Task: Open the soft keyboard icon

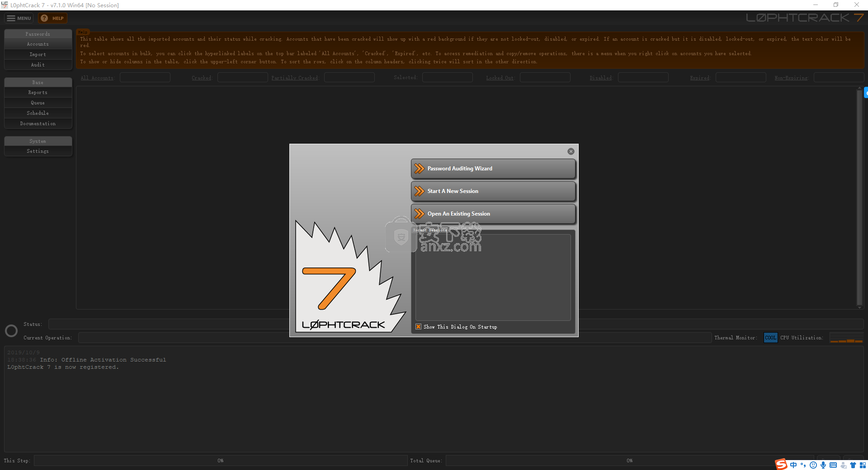Action: point(833,465)
